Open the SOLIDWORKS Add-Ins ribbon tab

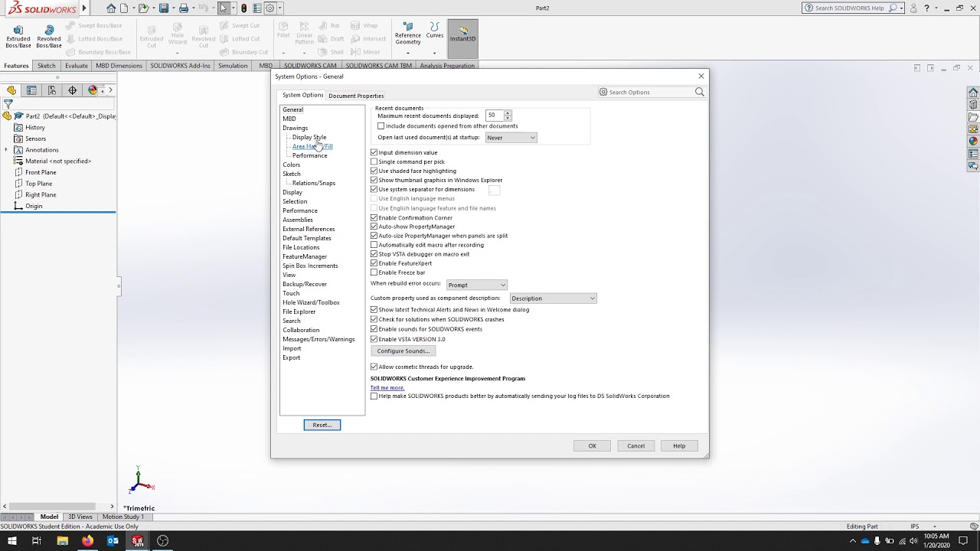click(x=180, y=66)
